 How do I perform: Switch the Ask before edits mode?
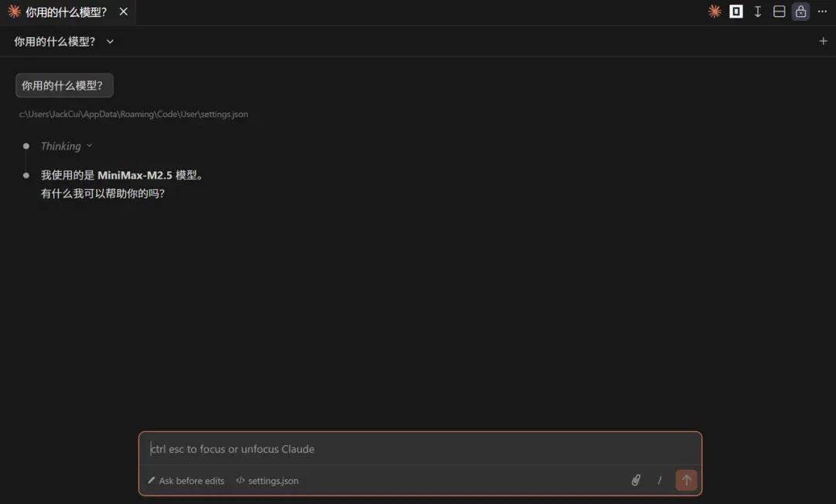point(186,481)
